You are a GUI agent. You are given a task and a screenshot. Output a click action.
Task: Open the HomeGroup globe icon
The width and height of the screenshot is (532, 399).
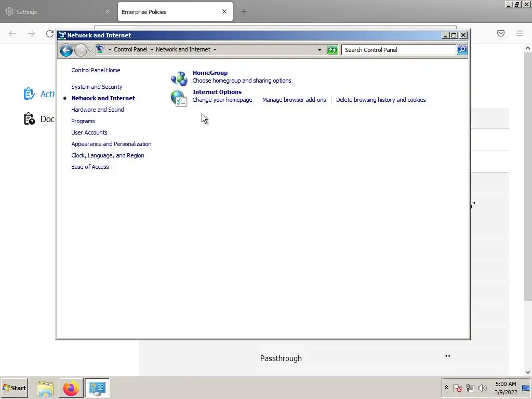pyautogui.click(x=179, y=78)
